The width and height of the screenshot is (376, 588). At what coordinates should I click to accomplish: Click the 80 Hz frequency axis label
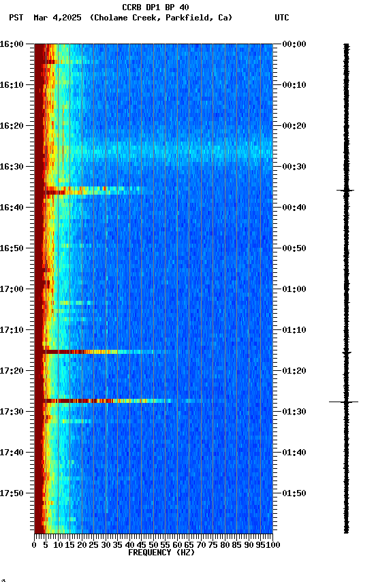tap(225, 545)
